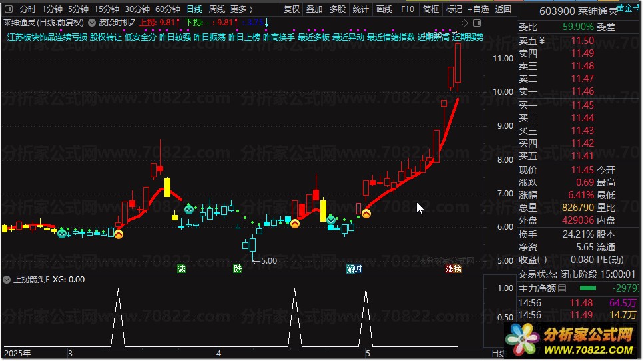Open the 最近情绪指数 tag
Screen dimensions: 644x361
(x=390, y=37)
